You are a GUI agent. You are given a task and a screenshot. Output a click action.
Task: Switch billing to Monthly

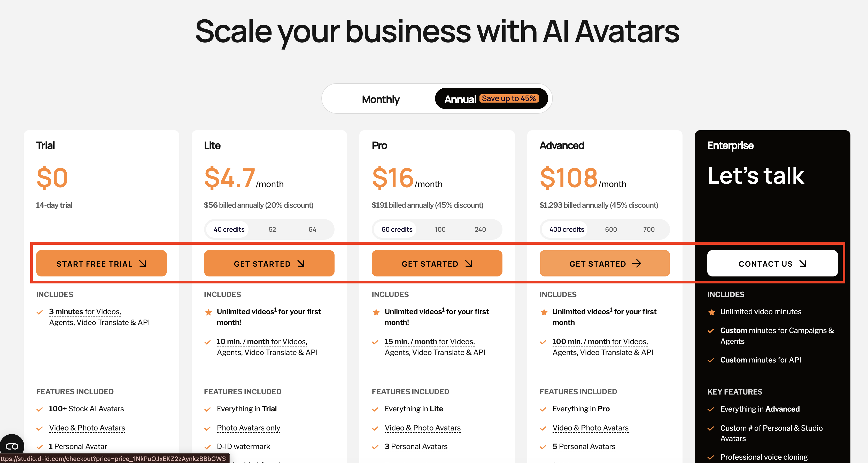coord(381,99)
